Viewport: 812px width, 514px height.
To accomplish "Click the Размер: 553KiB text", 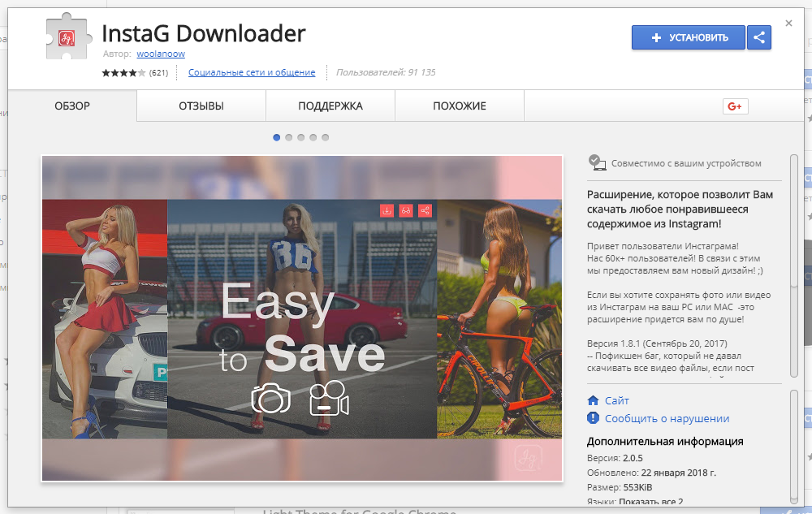I will coord(620,487).
